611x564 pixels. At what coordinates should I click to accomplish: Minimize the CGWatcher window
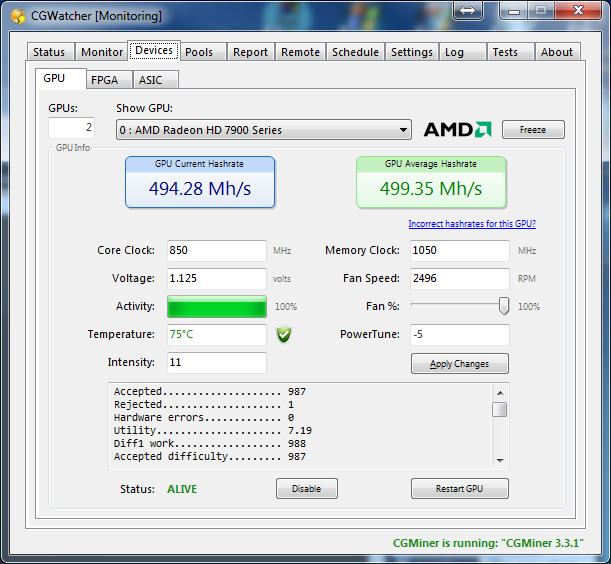(x=514, y=11)
